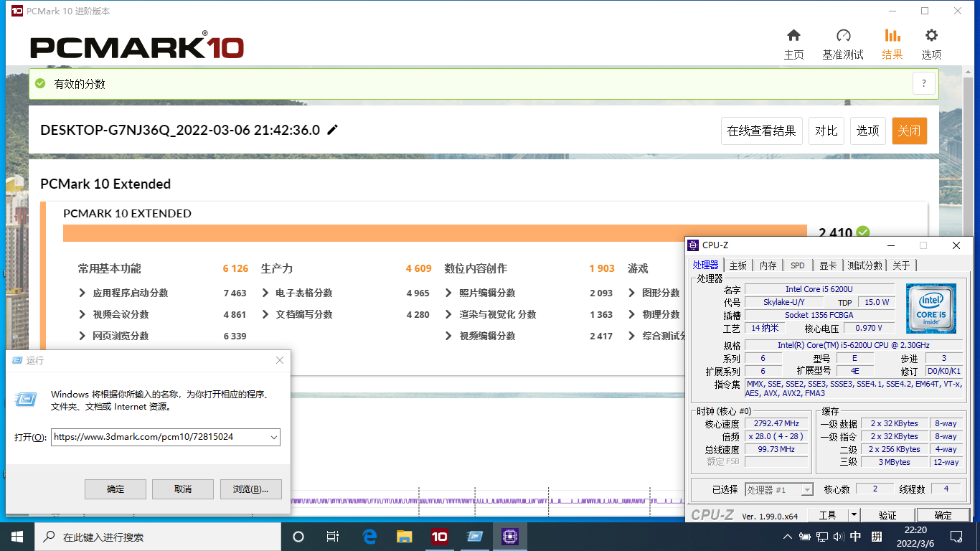Click the Run dialog title icon
Image resolution: width=980 pixels, height=551 pixels.
(x=17, y=360)
